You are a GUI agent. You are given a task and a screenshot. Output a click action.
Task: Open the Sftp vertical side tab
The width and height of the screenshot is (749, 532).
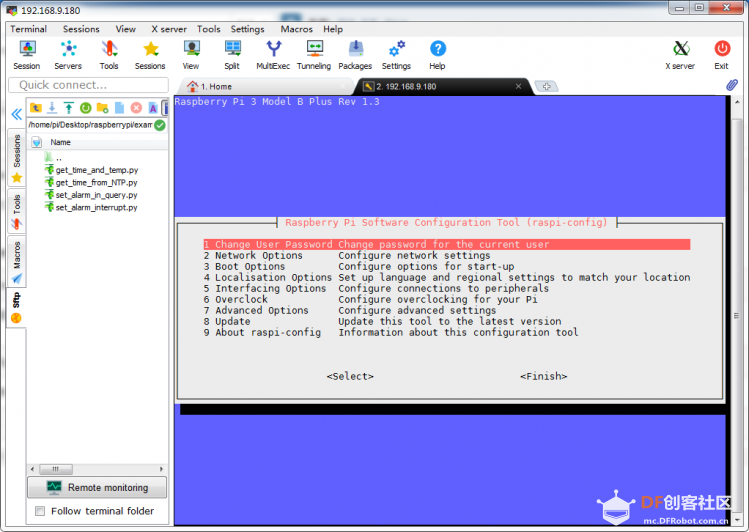coord(17,308)
